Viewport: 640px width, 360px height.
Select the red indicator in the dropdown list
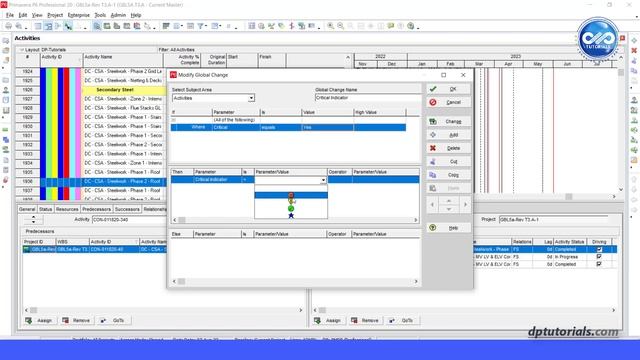tap(291, 196)
